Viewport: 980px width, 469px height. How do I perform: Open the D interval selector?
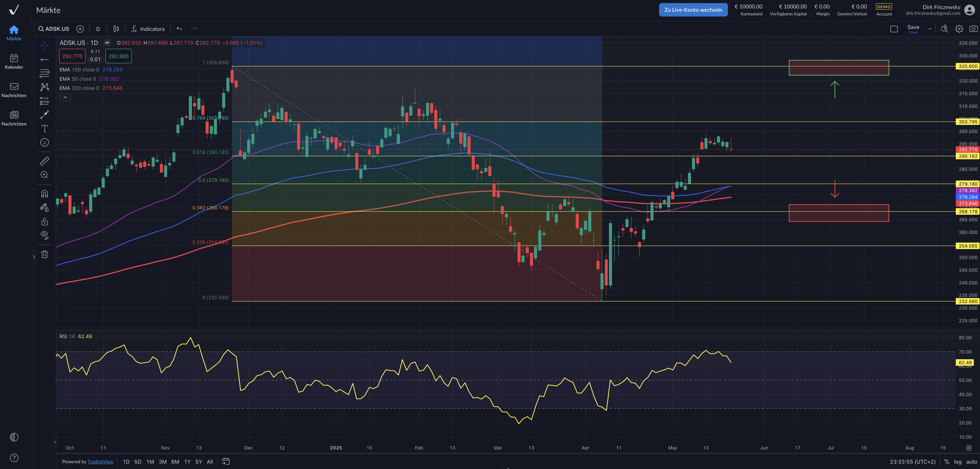[98, 29]
